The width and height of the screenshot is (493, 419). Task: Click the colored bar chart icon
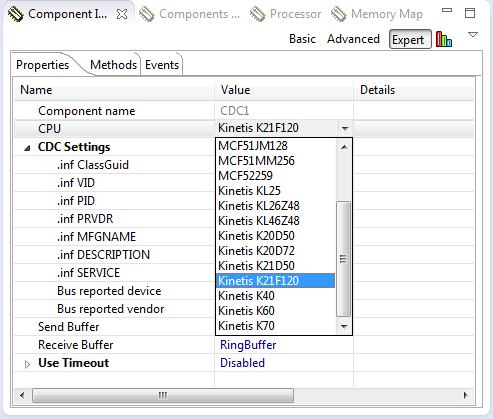pyautogui.click(x=444, y=39)
